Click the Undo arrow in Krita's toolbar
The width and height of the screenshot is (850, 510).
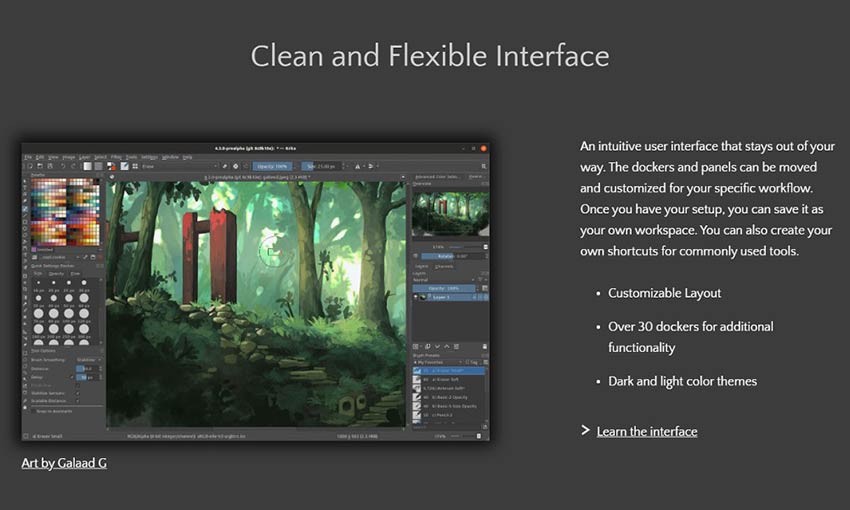click(63, 166)
